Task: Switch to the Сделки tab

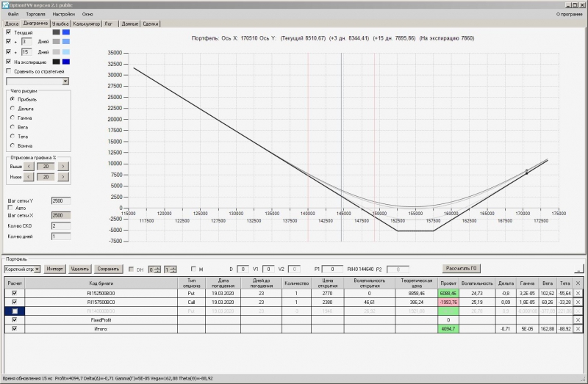Action: [x=151, y=23]
